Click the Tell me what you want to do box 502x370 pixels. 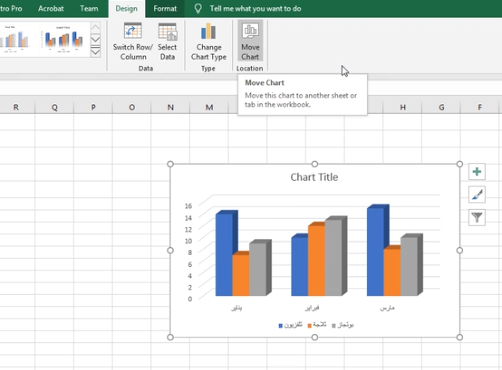(x=255, y=9)
